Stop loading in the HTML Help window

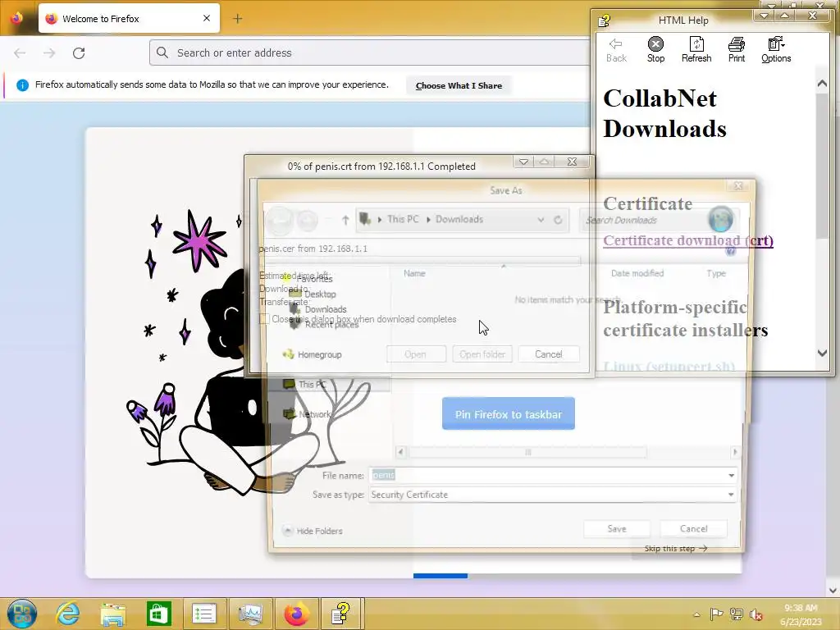(655, 50)
